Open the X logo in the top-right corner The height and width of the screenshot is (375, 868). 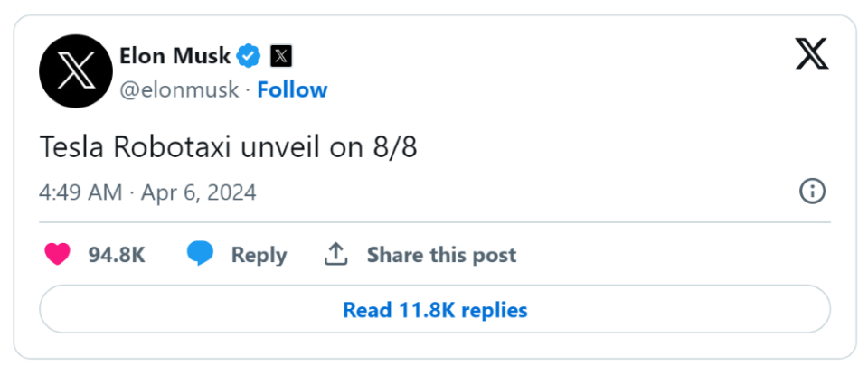point(812,56)
